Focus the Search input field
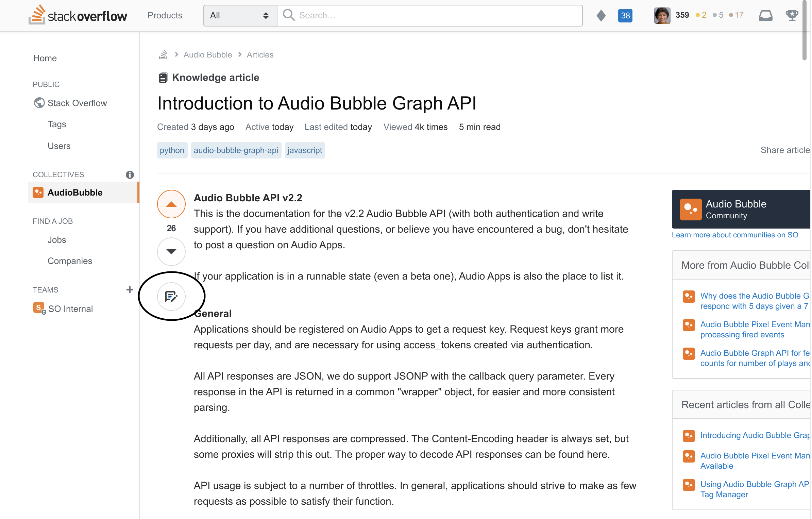 pyautogui.click(x=430, y=15)
